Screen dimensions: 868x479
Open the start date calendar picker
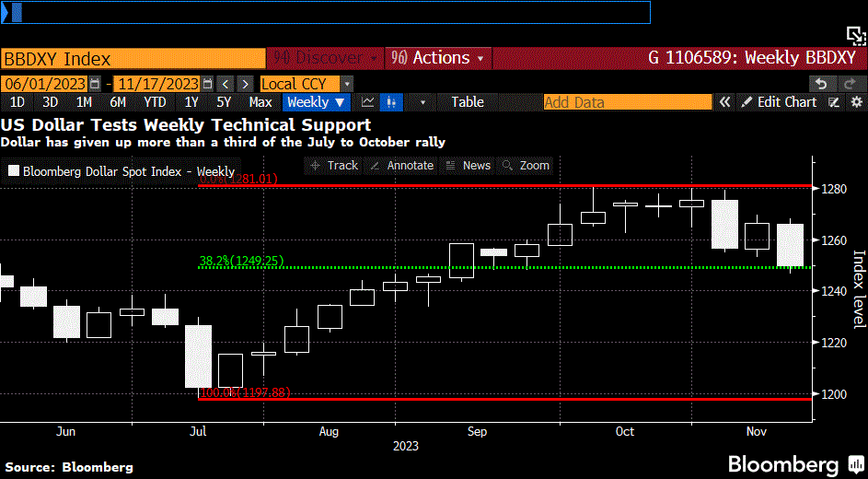click(x=95, y=84)
